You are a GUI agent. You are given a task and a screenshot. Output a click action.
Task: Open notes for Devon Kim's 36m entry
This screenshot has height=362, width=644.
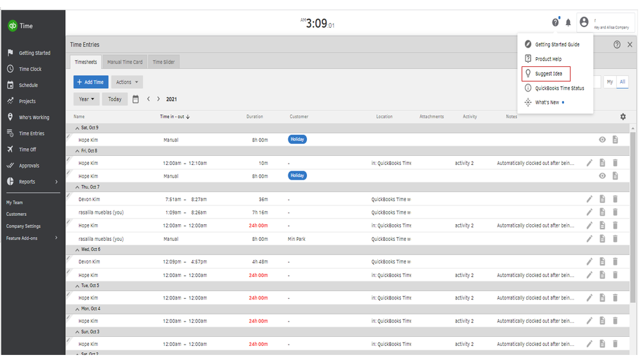point(602,199)
